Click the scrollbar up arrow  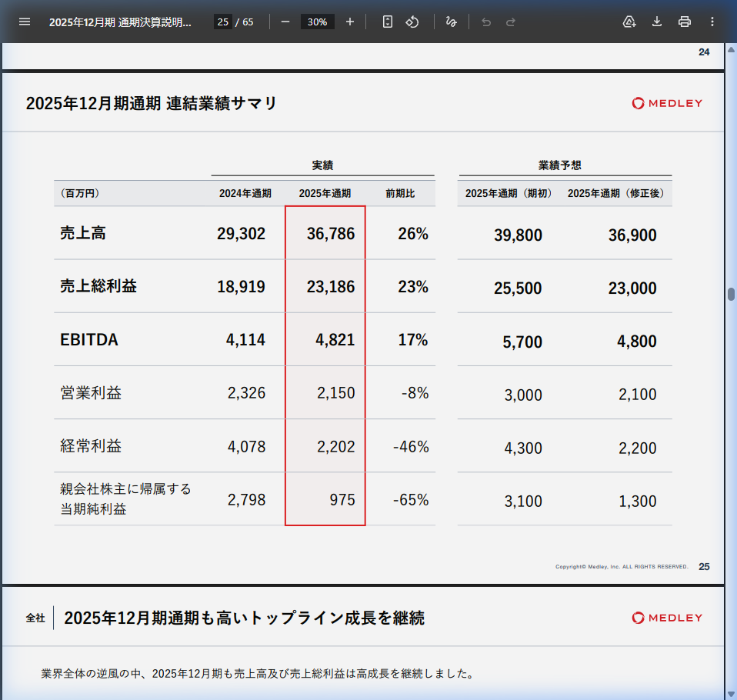click(731, 49)
